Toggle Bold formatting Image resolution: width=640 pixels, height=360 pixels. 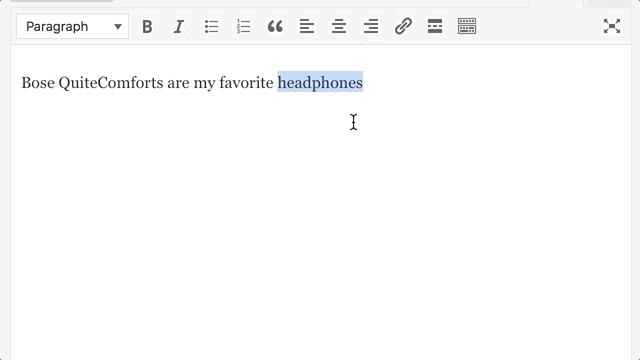point(147,27)
